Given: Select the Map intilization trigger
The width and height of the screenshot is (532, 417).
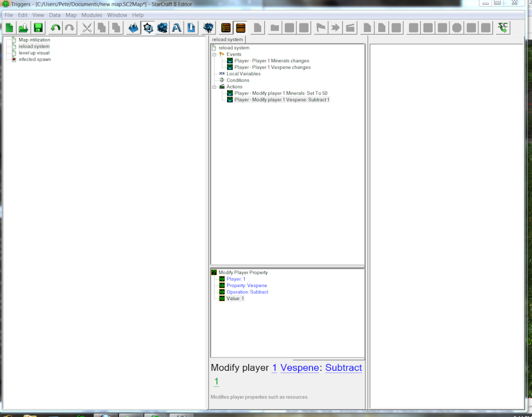Looking at the screenshot, I should coord(34,39).
